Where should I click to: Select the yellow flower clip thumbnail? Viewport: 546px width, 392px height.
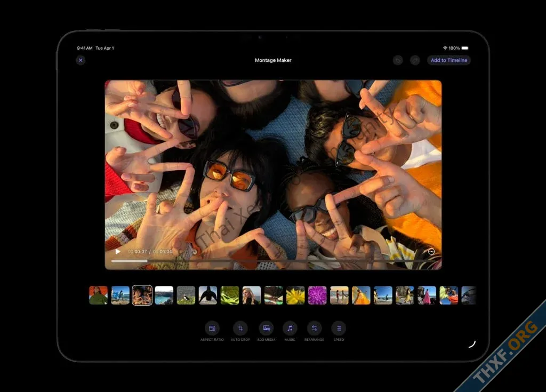295,295
